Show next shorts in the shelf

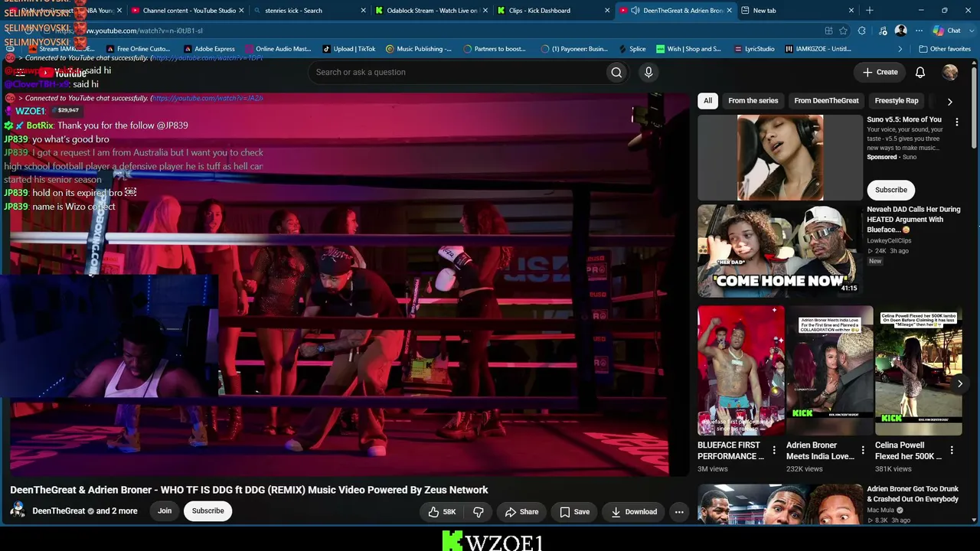959,383
